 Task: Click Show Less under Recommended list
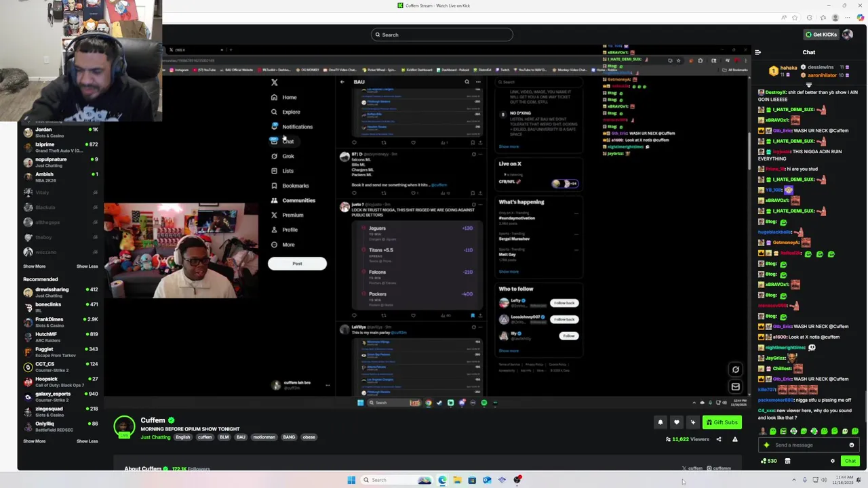pos(87,441)
